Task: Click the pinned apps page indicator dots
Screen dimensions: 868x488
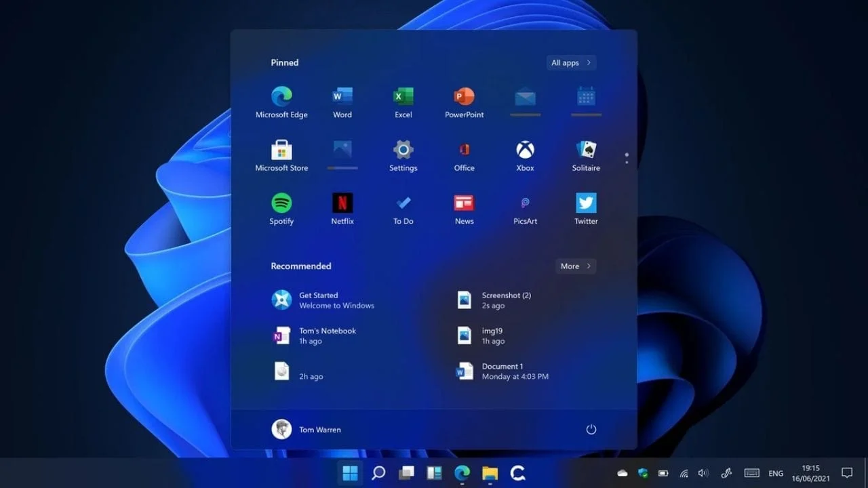Action: click(x=627, y=158)
